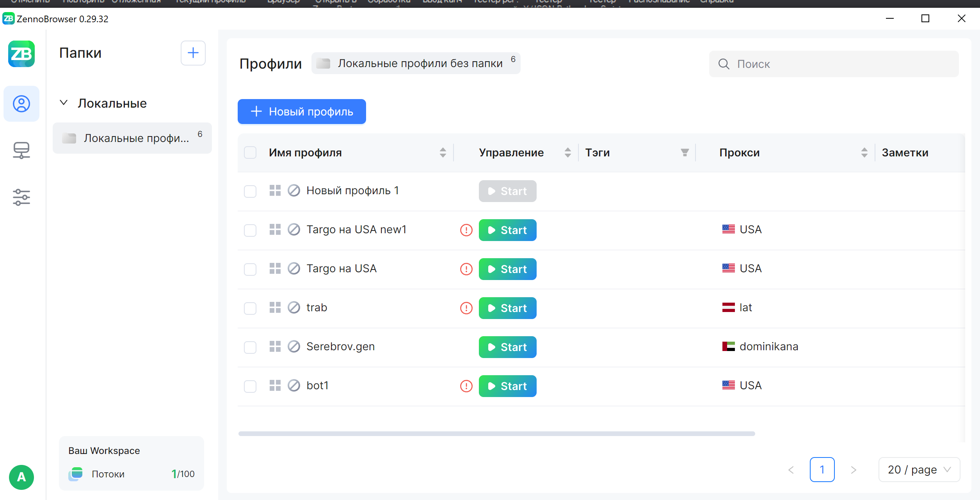
Task: Tick the checkbox for Новый профиль 1
Action: (250, 191)
